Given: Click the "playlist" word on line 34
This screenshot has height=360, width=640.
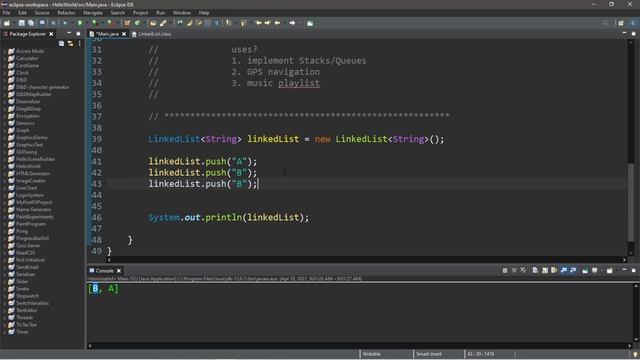Looking at the screenshot, I should click(x=299, y=83).
